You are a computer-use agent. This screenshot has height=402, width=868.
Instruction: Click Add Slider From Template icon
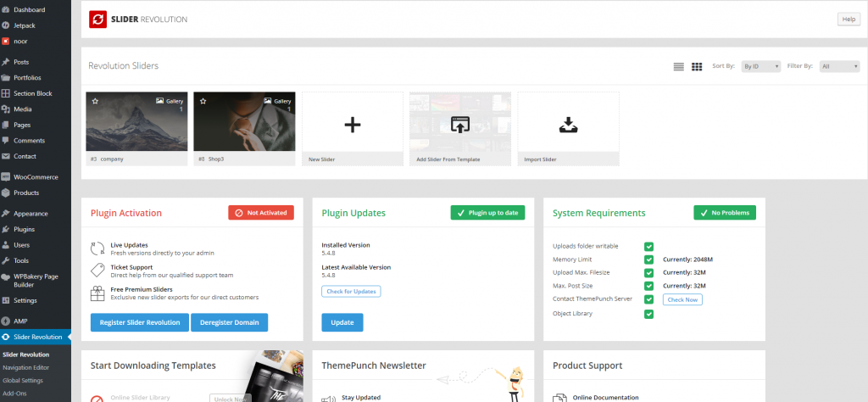pyautogui.click(x=460, y=125)
